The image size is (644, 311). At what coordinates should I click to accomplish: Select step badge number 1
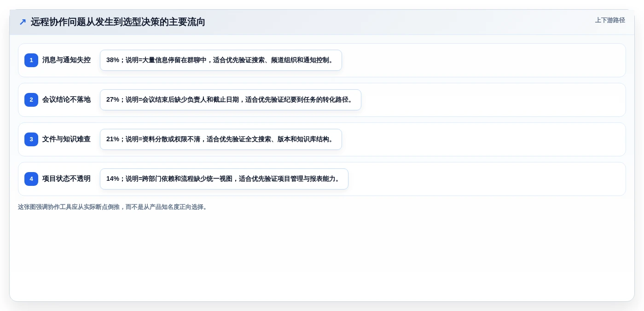click(31, 60)
